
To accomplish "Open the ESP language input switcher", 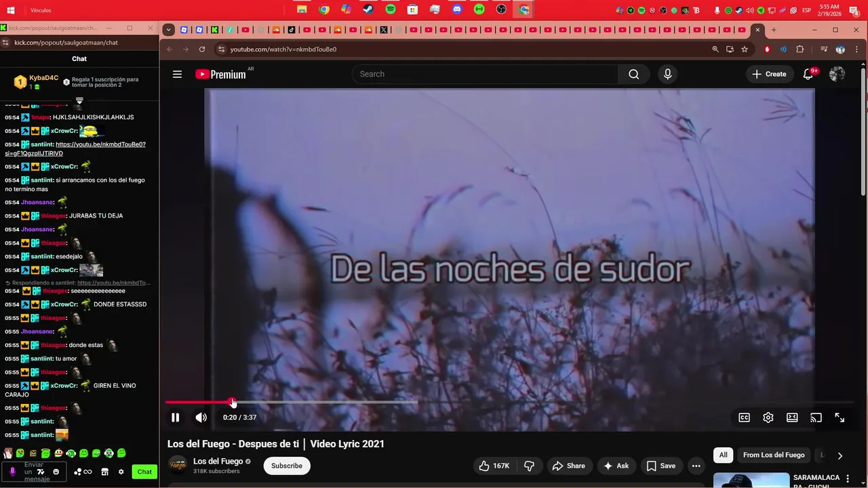I will 806,10.
